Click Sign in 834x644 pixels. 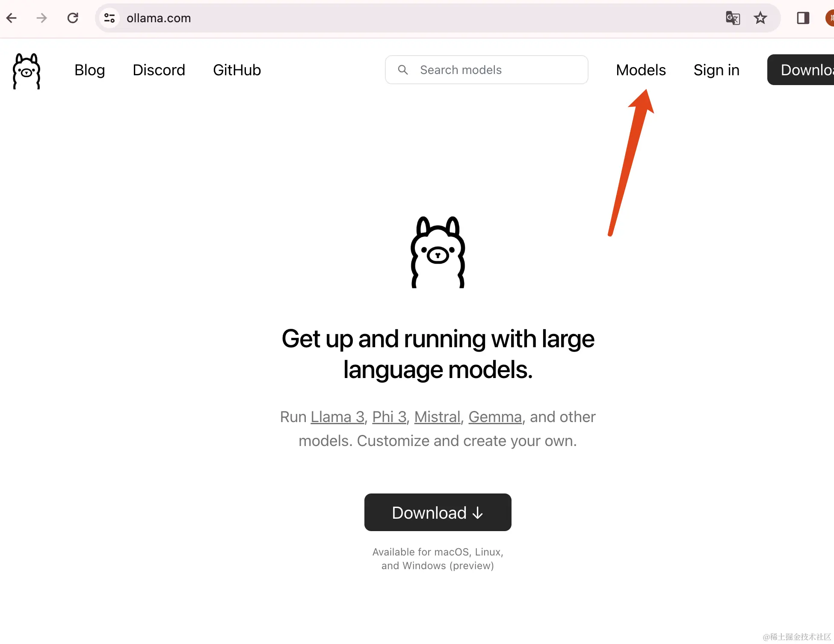tap(716, 70)
